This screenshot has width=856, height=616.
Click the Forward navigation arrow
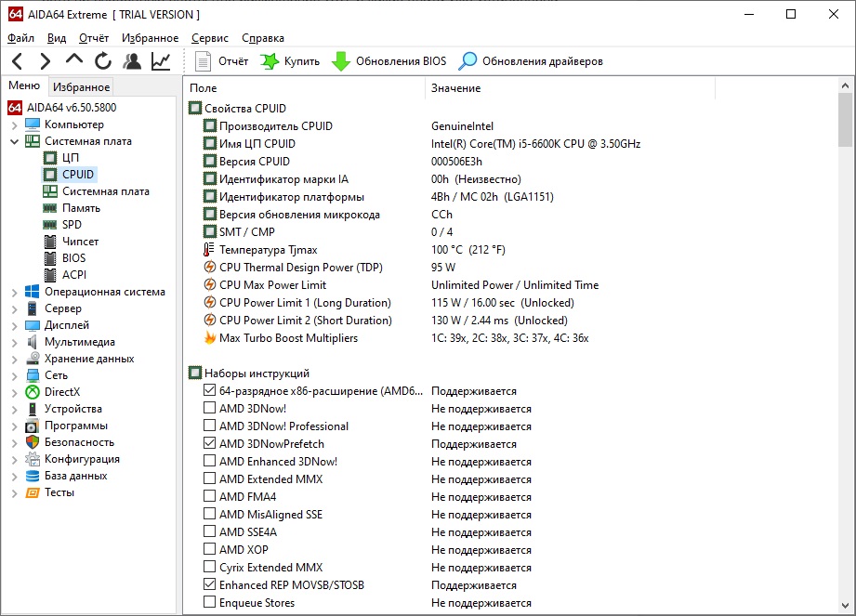(x=46, y=61)
